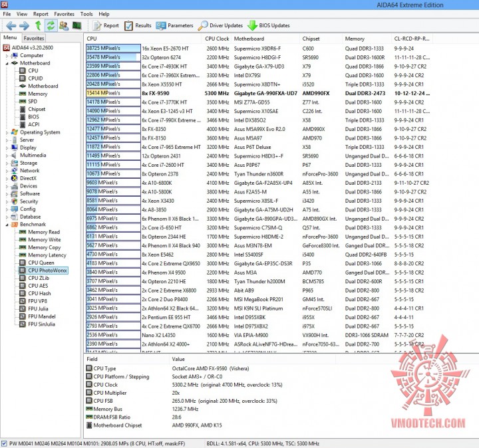Select the BIOS tree item

29,116
